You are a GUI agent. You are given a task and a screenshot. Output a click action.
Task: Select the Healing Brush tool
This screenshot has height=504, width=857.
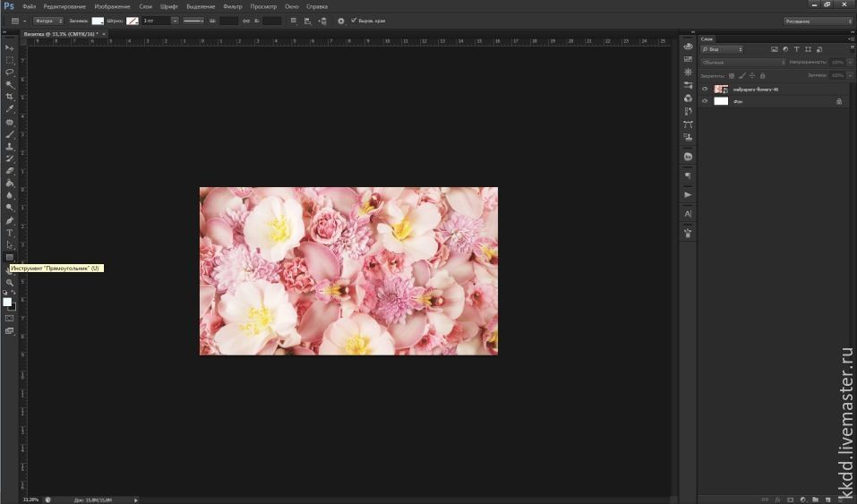10,123
